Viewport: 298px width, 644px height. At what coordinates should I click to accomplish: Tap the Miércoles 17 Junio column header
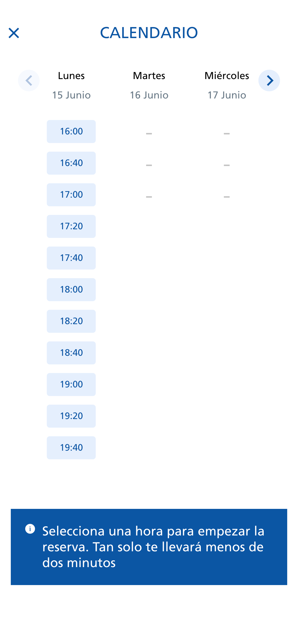[227, 85]
